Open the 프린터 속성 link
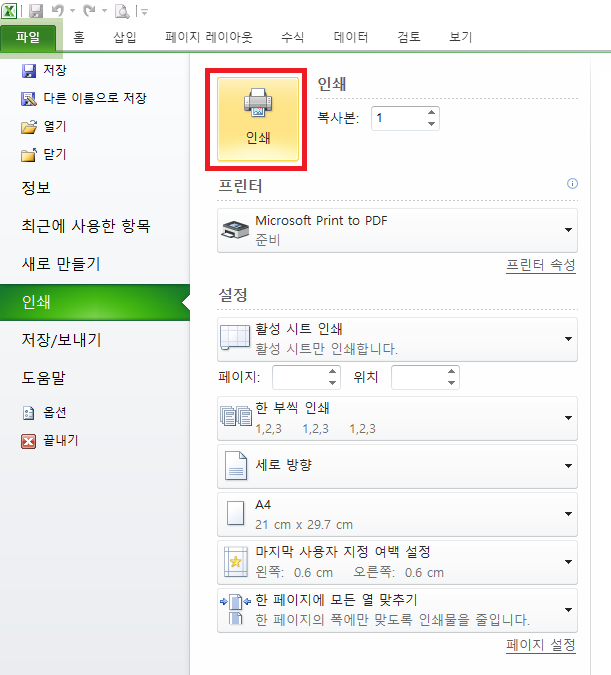The image size is (611, 675). 541,265
